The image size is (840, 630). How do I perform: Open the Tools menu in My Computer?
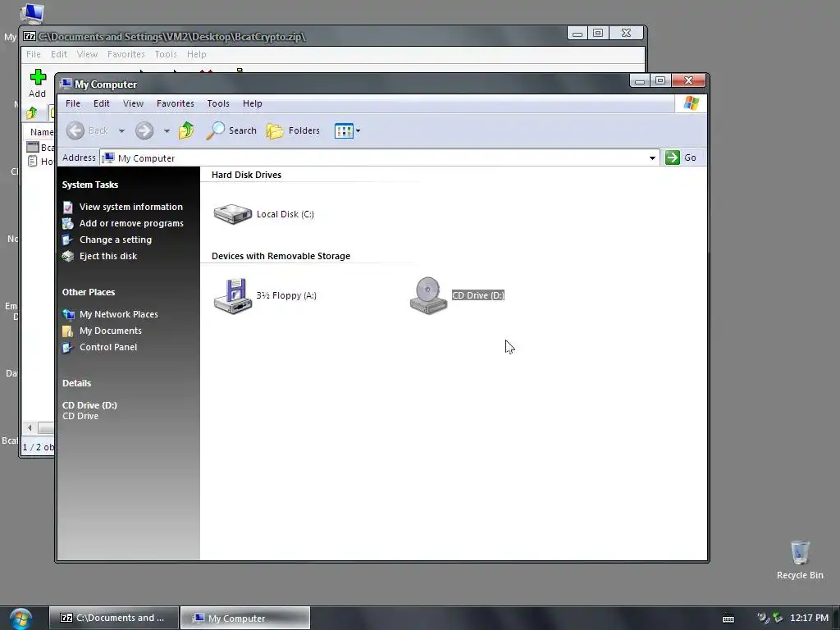tap(218, 103)
